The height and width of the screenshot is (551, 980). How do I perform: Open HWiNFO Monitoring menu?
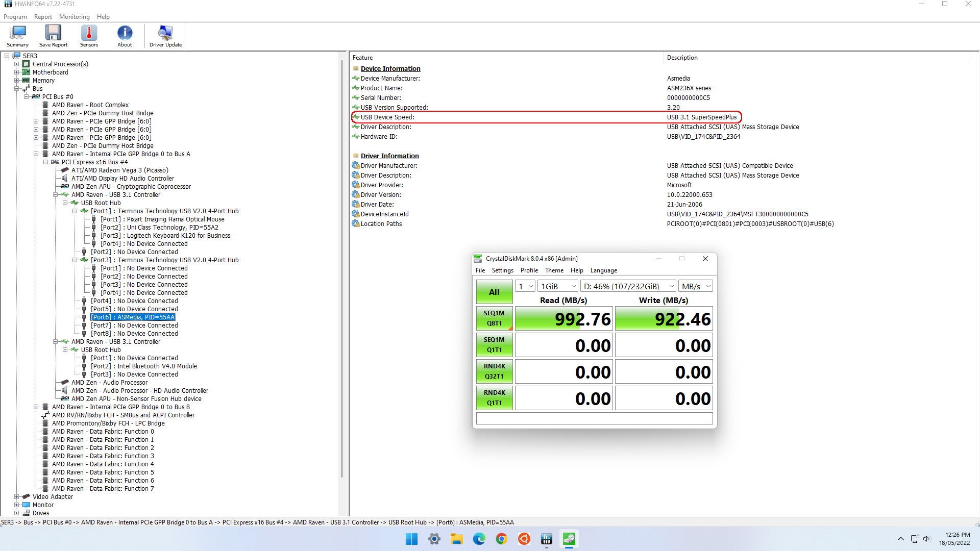click(74, 17)
